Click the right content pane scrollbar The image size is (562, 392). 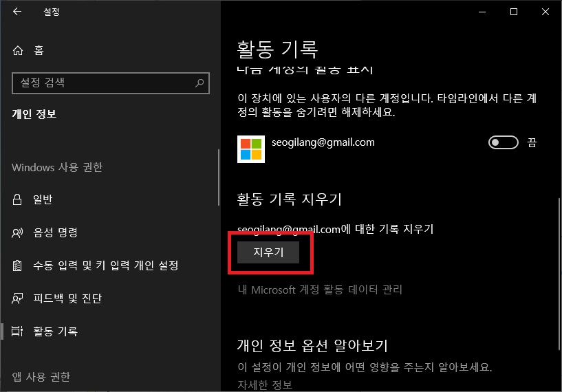tap(559, 274)
